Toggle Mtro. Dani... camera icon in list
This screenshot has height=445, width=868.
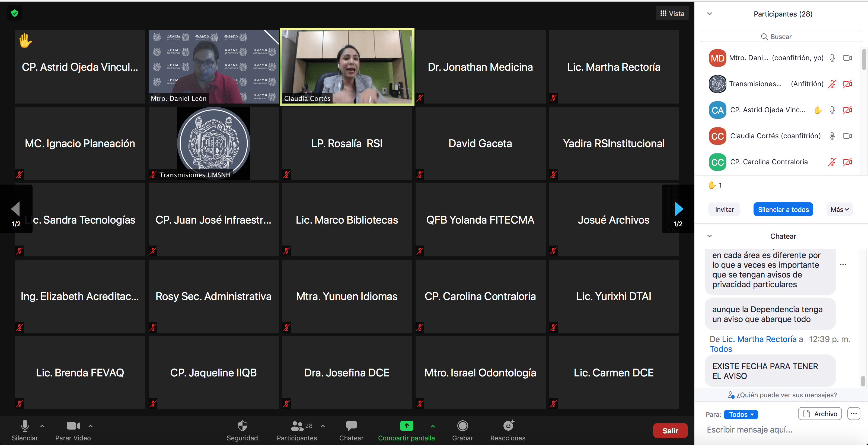[847, 58]
